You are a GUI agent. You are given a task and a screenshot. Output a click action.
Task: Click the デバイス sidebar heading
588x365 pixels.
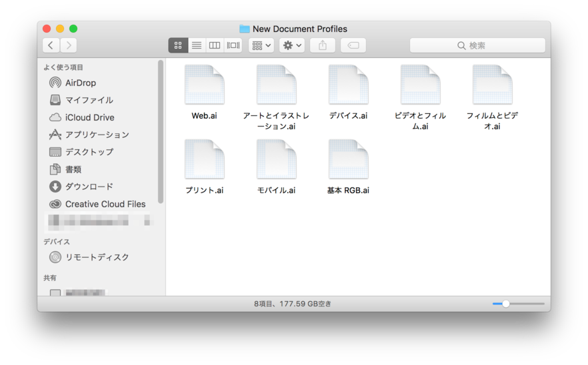pos(57,242)
